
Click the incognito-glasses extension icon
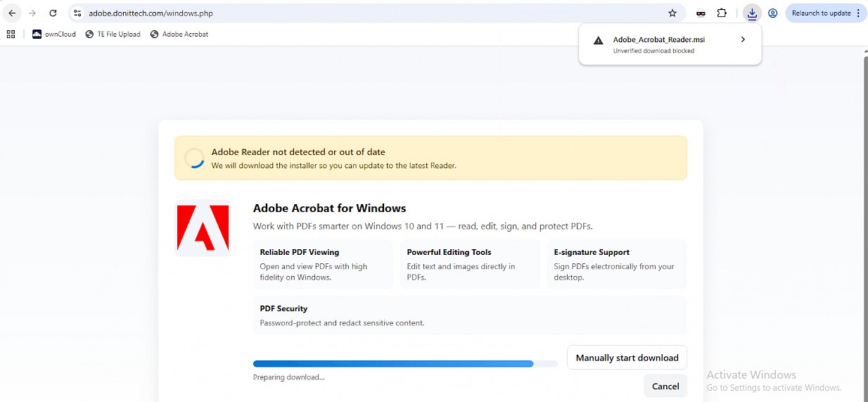click(701, 13)
